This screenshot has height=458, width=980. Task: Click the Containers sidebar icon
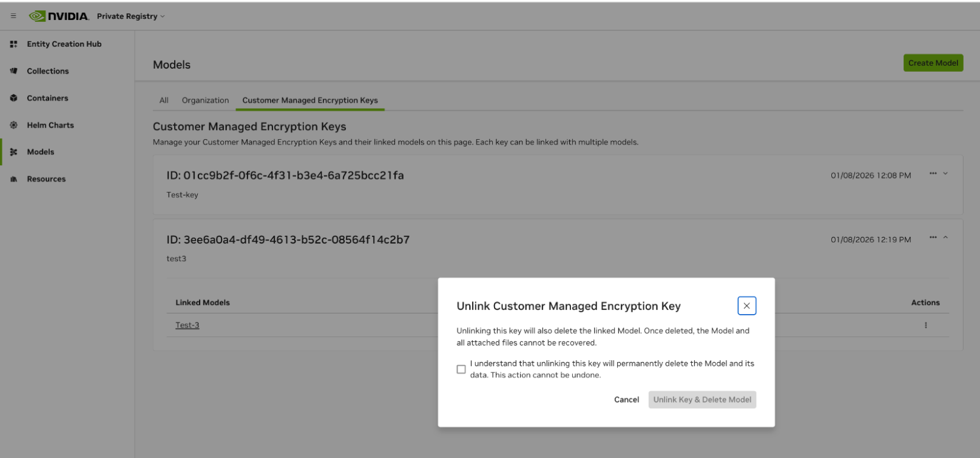pos(13,98)
